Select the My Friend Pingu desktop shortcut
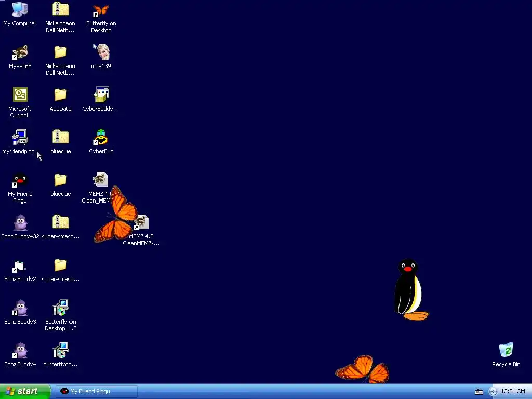 (20, 180)
